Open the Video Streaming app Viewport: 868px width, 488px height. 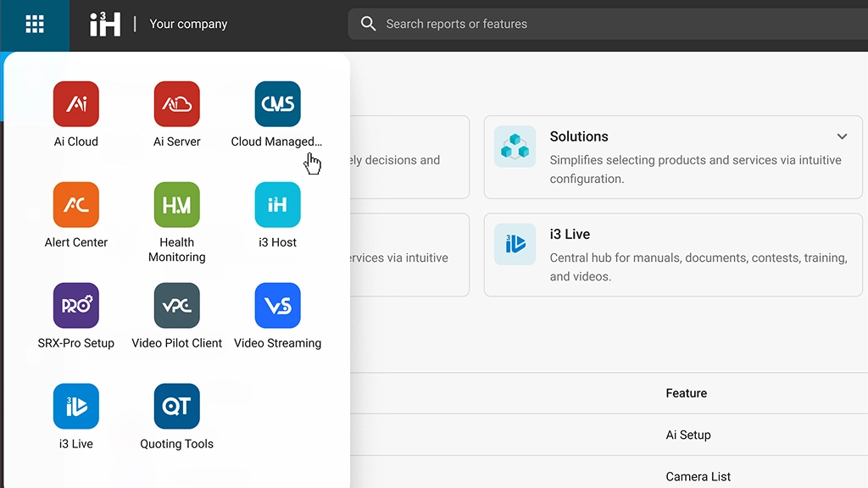[x=277, y=305]
